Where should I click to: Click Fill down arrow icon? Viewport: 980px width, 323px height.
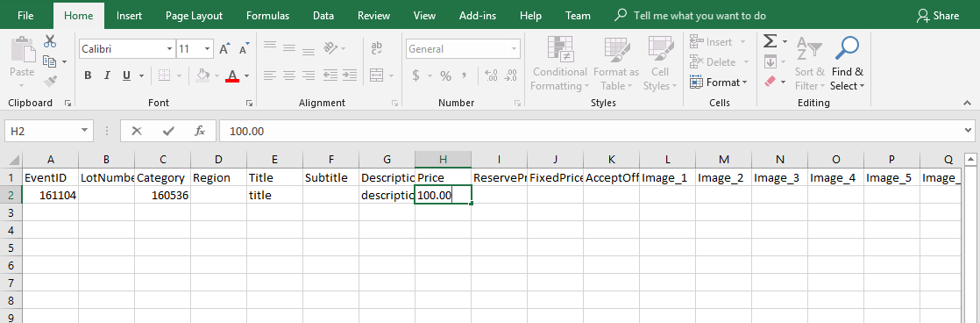tap(770, 61)
